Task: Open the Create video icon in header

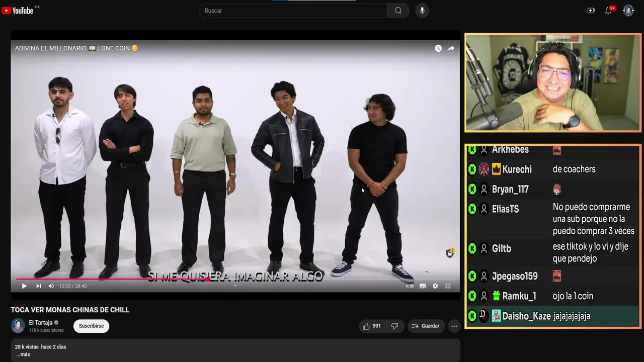Action: point(591,11)
